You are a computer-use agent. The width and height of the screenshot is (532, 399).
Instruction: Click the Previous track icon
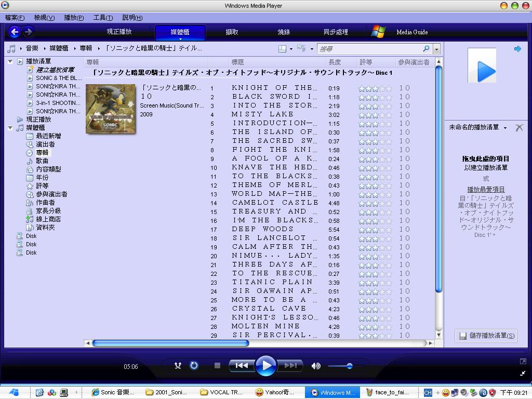pos(241,365)
